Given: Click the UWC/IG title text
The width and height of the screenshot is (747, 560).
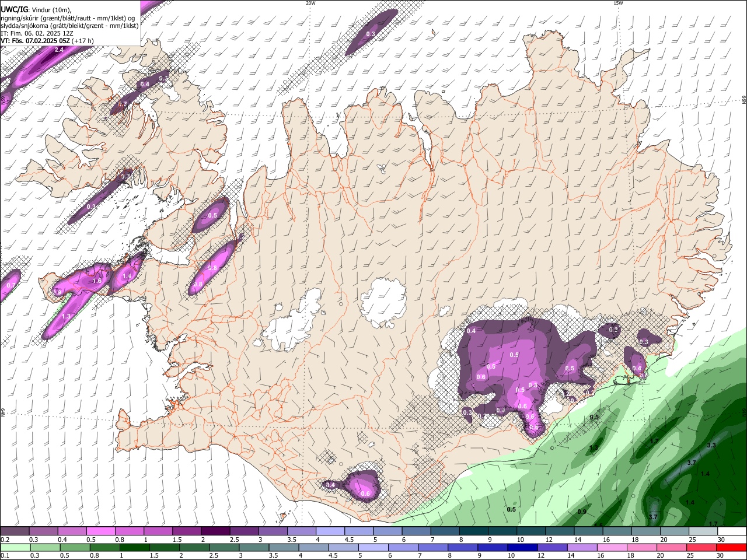Looking at the screenshot, I should pyautogui.click(x=14, y=10).
